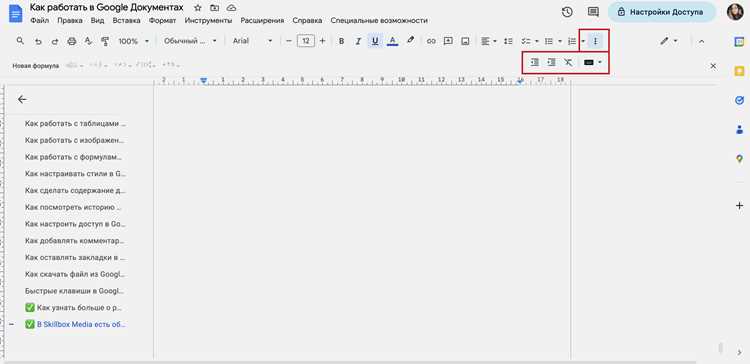The width and height of the screenshot is (750, 364).
Task: Open the 100% zoom dropdown
Action: 133,42
